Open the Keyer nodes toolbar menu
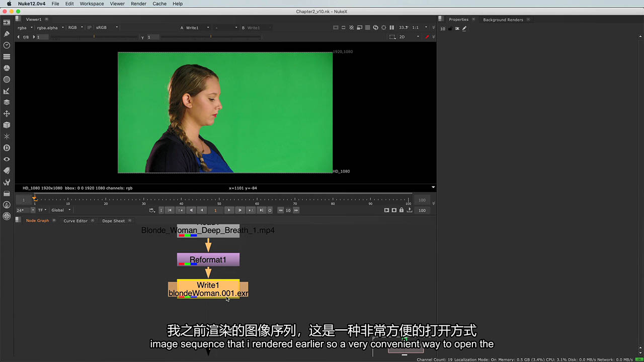The height and width of the screenshot is (362, 644). pyautogui.click(x=7, y=91)
